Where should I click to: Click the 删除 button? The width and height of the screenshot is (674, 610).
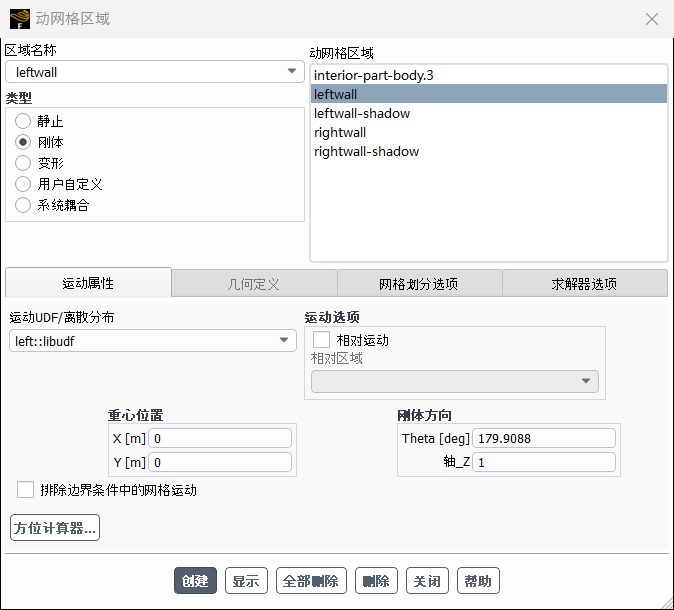pos(376,581)
